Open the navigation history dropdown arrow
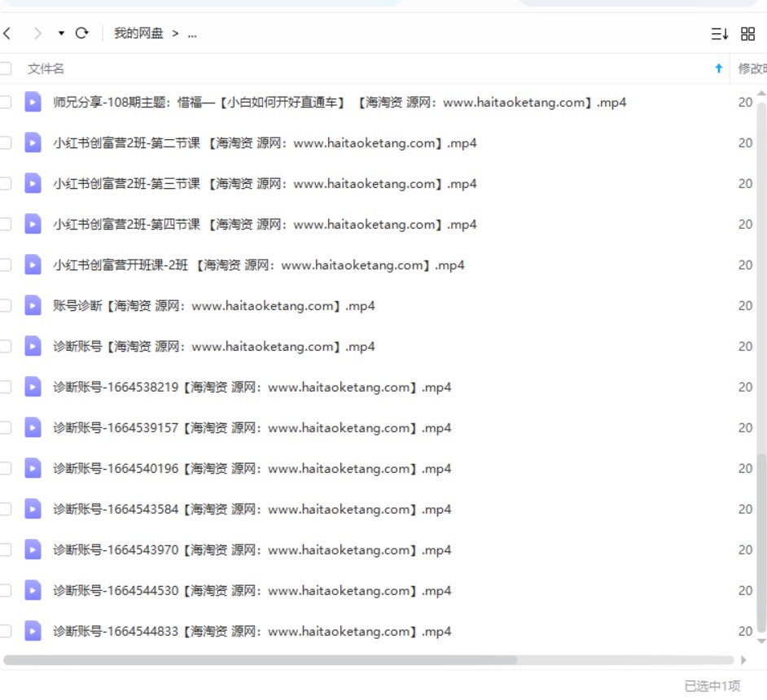 (61, 33)
